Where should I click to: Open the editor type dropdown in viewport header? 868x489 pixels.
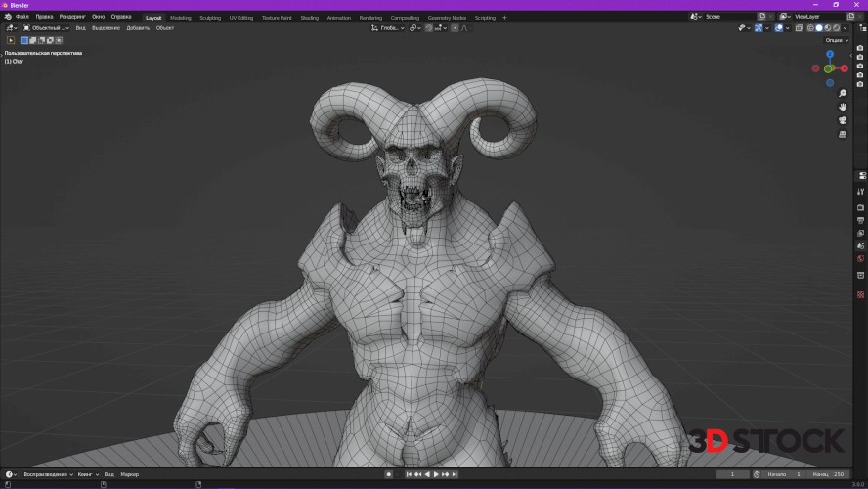point(11,28)
